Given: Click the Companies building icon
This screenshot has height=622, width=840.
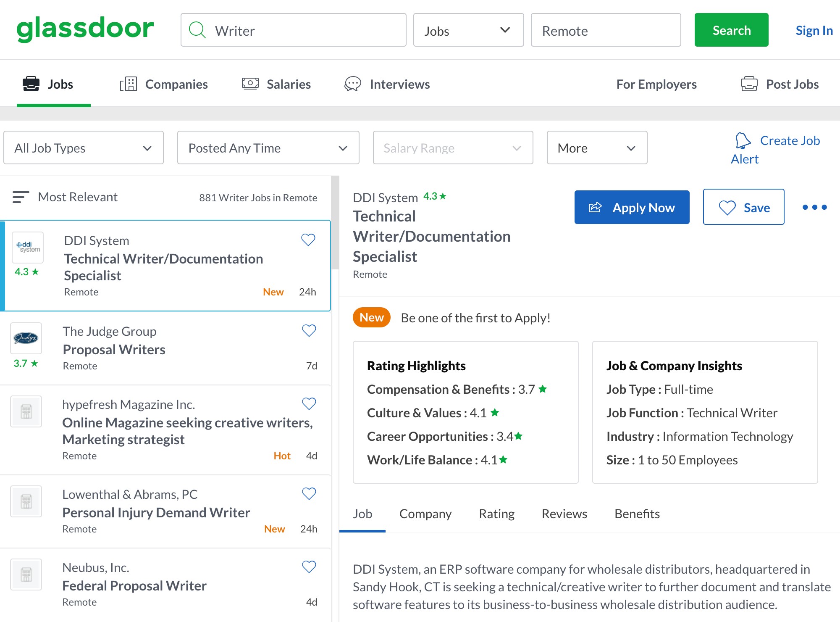Looking at the screenshot, I should click(129, 84).
